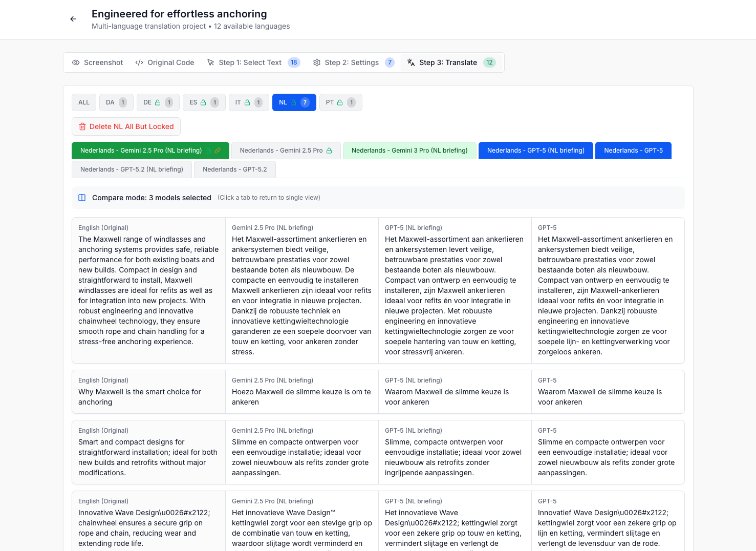This screenshot has width=756, height=551.
Task: Click 'Slimme, compacte ontwerpen voor eenvoudige installatie' translation
Action: click(x=453, y=457)
